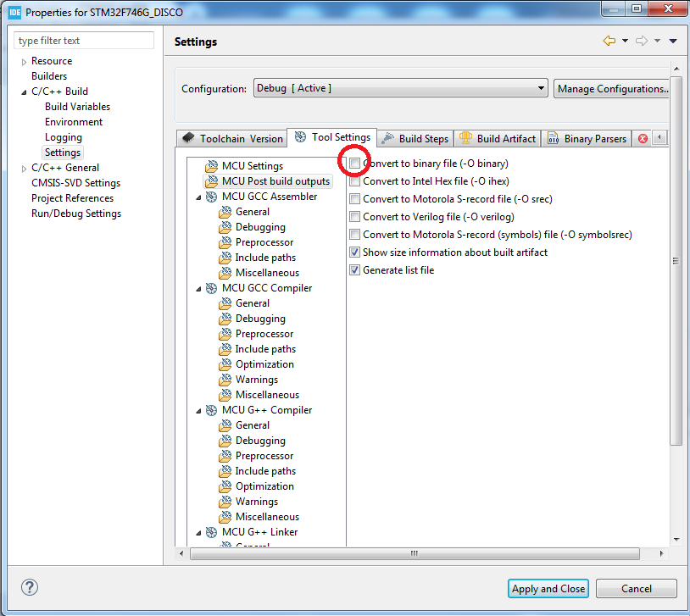The height and width of the screenshot is (616, 690).
Task: Switch to the Build Artifact tab
Action: click(x=498, y=139)
